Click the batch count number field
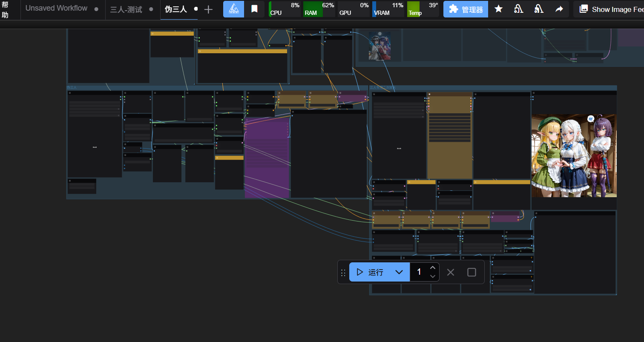This screenshot has width=644, height=342. pyautogui.click(x=419, y=272)
